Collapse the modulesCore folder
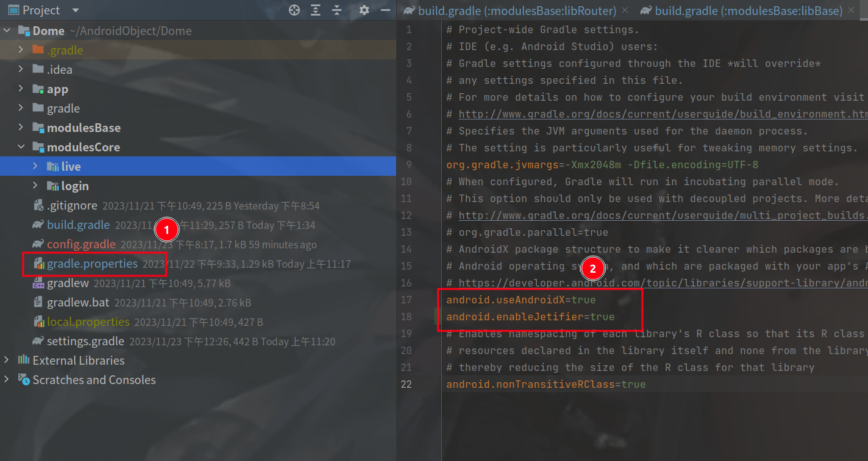 [x=21, y=147]
